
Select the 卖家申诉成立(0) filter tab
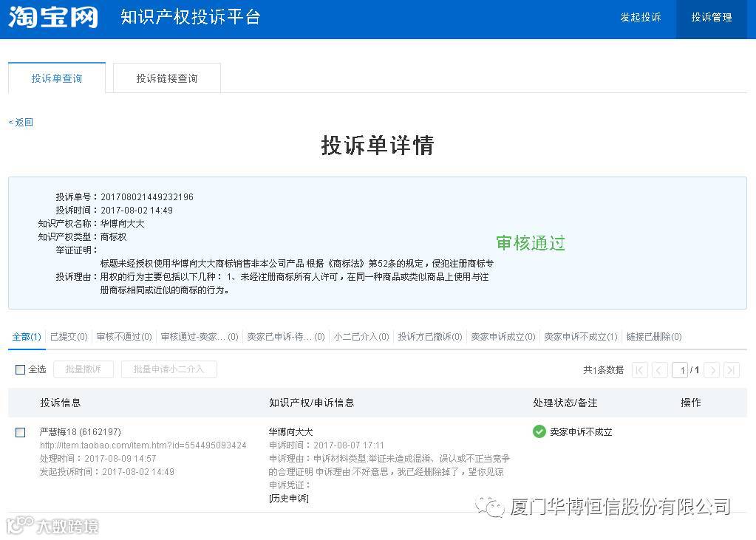pyautogui.click(x=503, y=337)
